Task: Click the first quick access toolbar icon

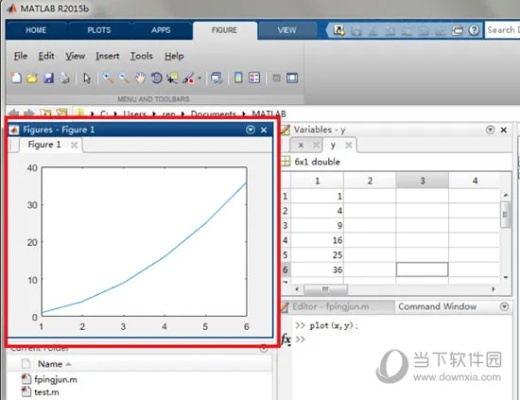Action: click(x=339, y=30)
